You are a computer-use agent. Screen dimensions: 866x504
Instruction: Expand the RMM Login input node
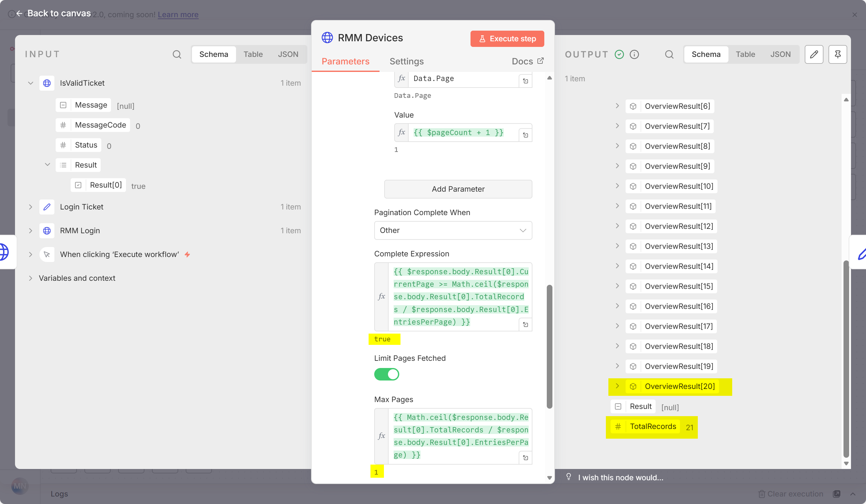tap(31, 230)
